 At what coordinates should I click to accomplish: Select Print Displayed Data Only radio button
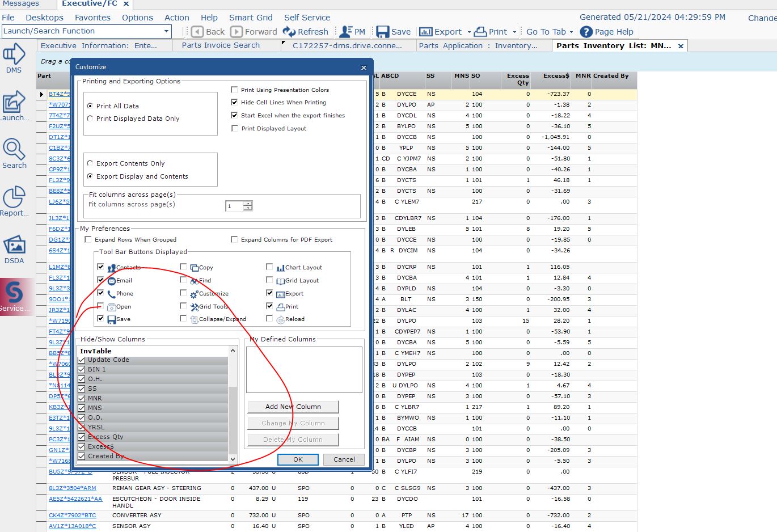click(x=90, y=119)
